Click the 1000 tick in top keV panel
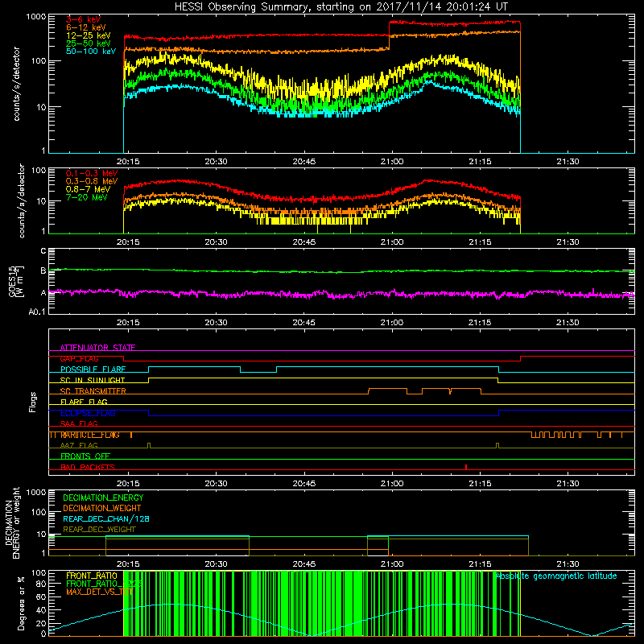 (x=35, y=17)
